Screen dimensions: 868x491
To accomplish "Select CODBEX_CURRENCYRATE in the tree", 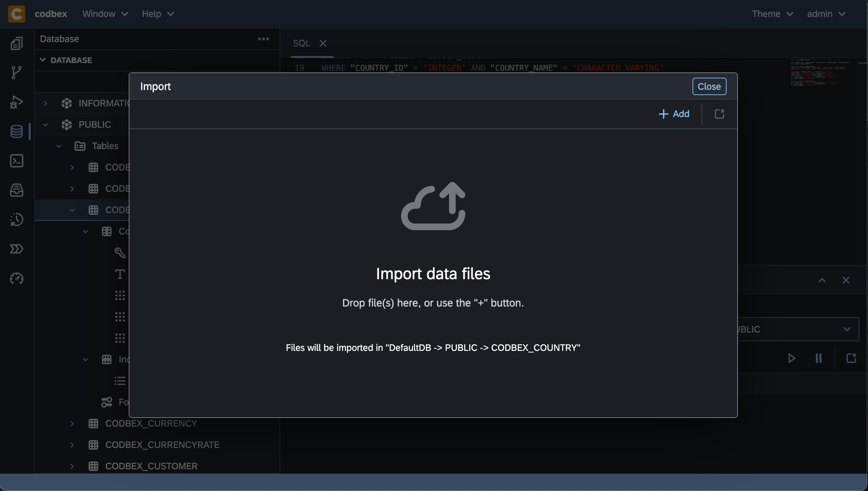I will click(x=162, y=445).
